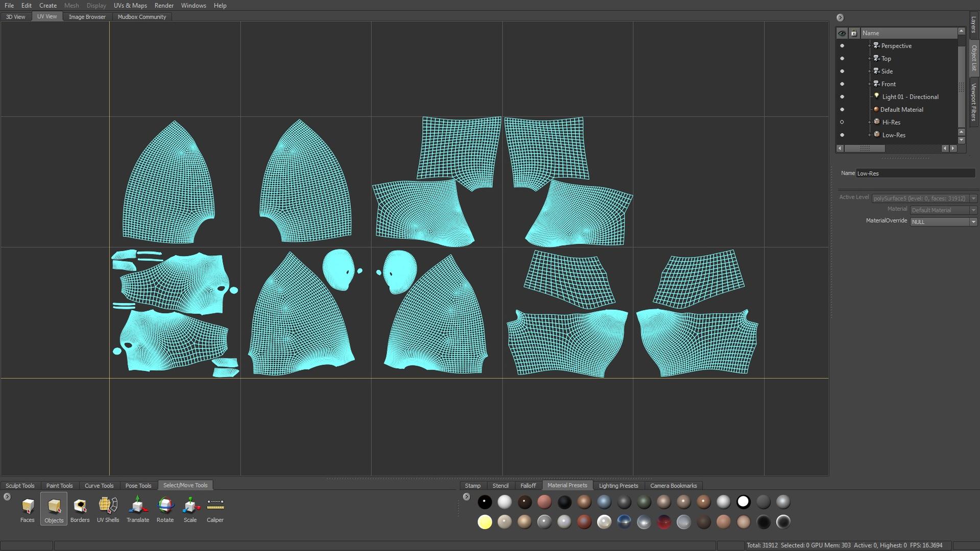Click the Hi-Res mesh object icon

pyautogui.click(x=876, y=122)
